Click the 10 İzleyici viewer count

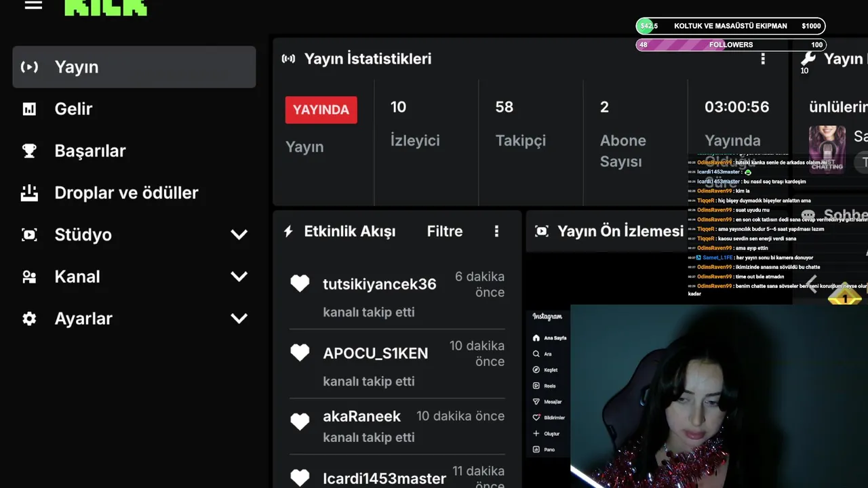point(398,107)
